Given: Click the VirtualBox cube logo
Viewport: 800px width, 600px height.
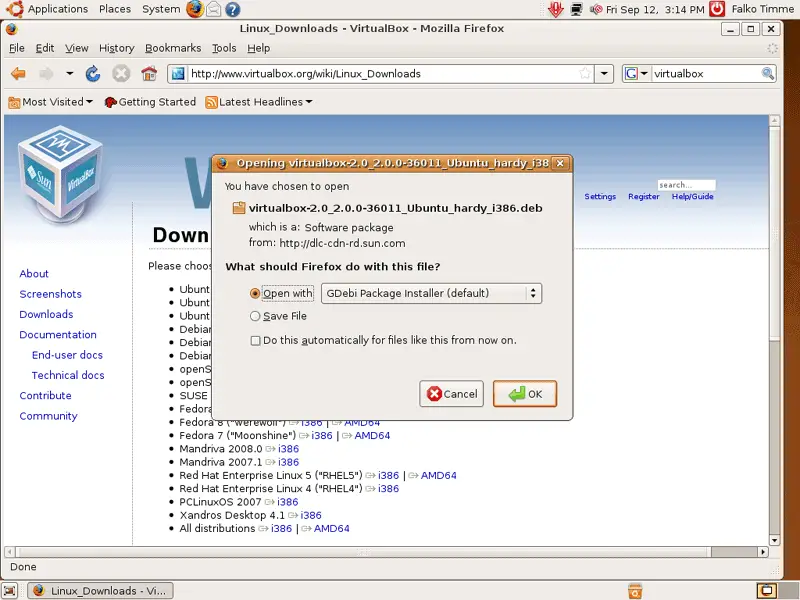Looking at the screenshot, I should tap(60, 173).
